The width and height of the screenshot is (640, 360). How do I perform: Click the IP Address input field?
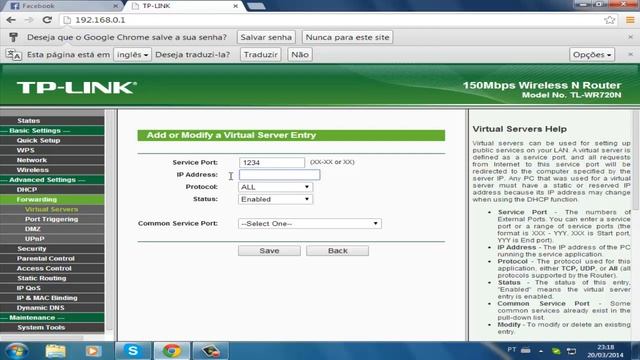(280, 175)
